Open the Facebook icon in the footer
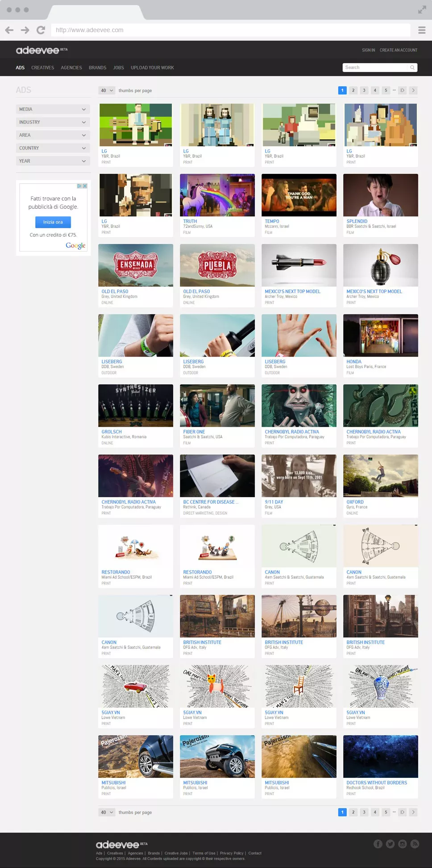This screenshot has width=432, height=868. [x=378, y=843]
